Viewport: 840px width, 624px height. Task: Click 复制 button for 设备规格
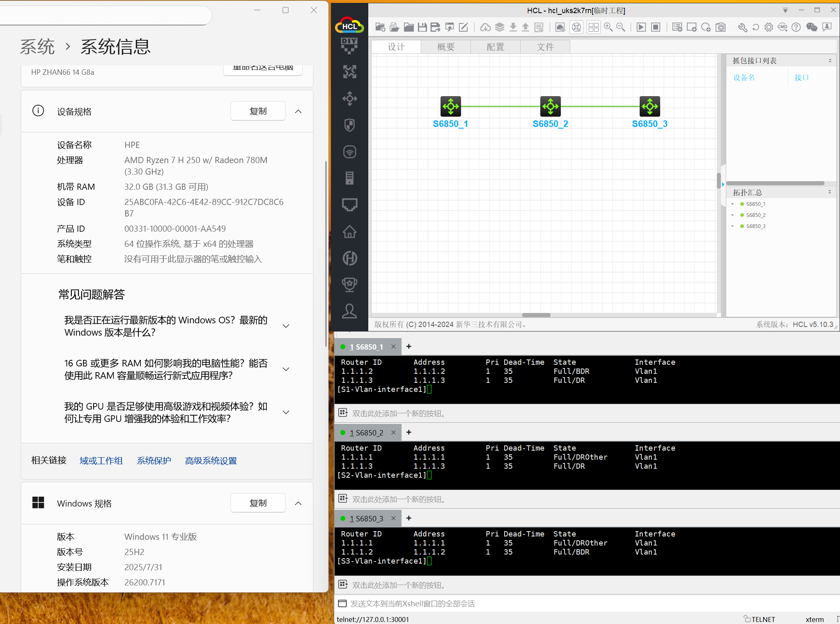[258, 111]
